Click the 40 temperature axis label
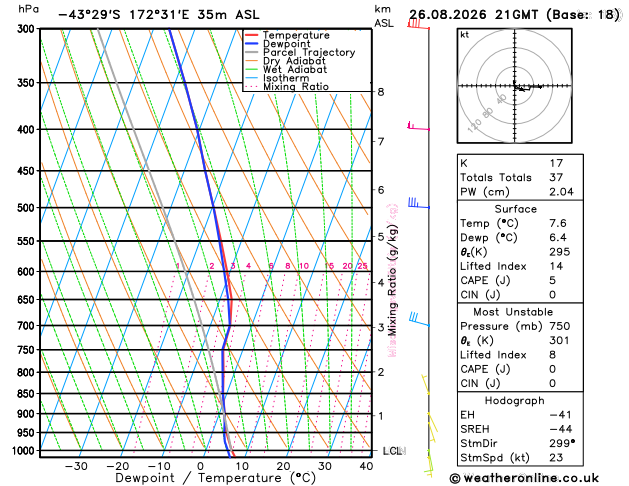The image size is (629, 486). coord(366,466)
